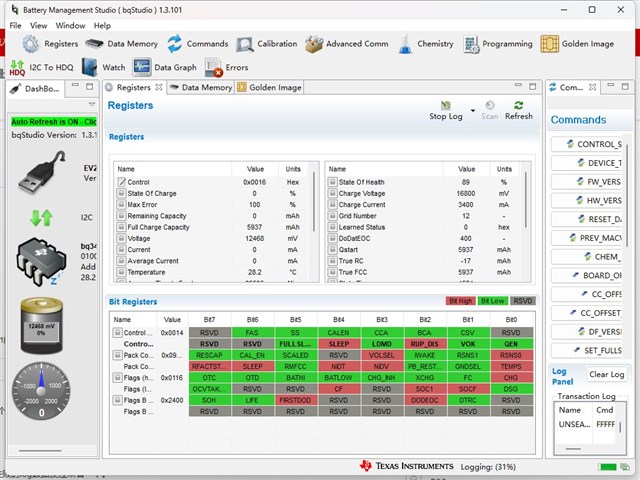Image resolution: width=640 pixels, height=480 pixels.
Task: Run the DEVICE_T command button
Action: [587, 163]
